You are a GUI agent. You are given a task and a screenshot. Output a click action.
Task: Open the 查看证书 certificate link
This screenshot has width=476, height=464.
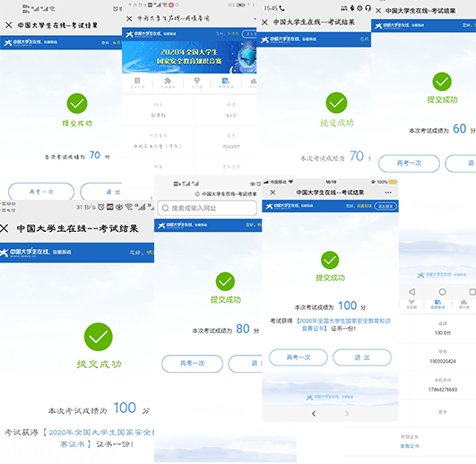pos(410,446)
